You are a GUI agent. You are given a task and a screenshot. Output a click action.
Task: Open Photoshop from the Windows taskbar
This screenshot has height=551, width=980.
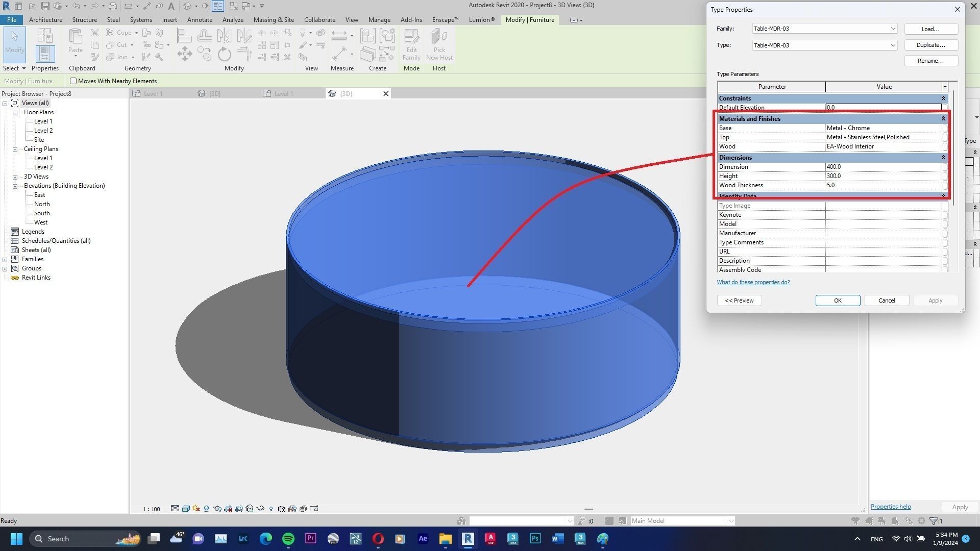[535, 539]
